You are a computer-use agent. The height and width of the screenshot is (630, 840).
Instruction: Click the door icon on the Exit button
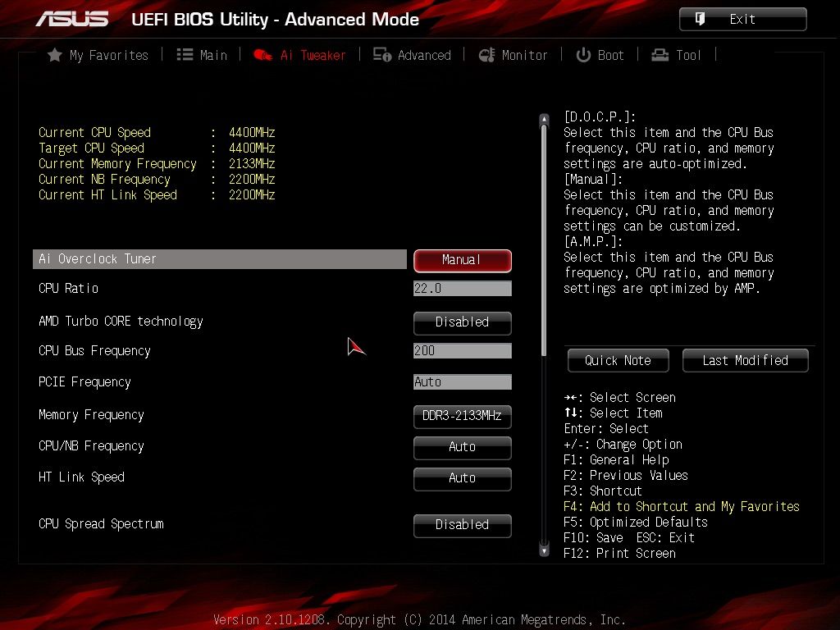click(x=700, y=20)
